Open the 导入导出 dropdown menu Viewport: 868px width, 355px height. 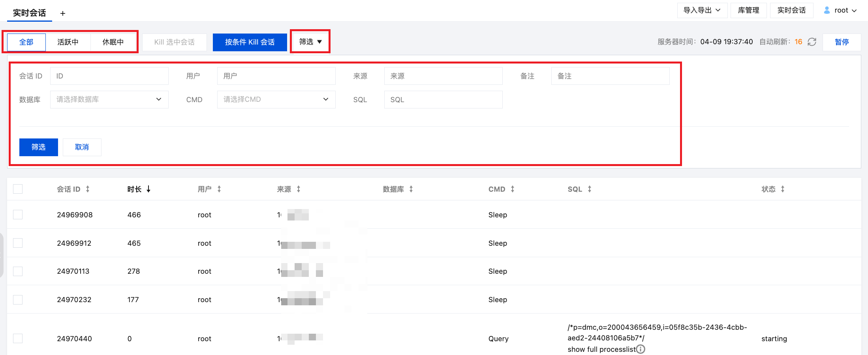tap(702, 10)
